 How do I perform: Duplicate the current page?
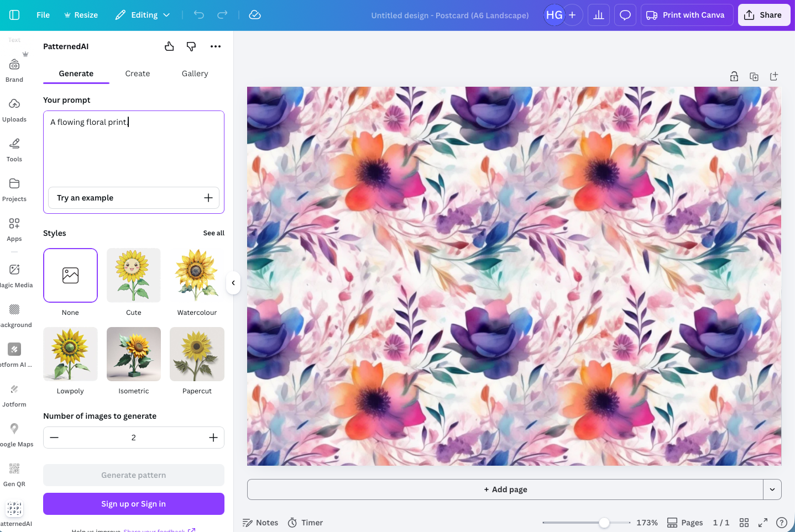(754, 76)
